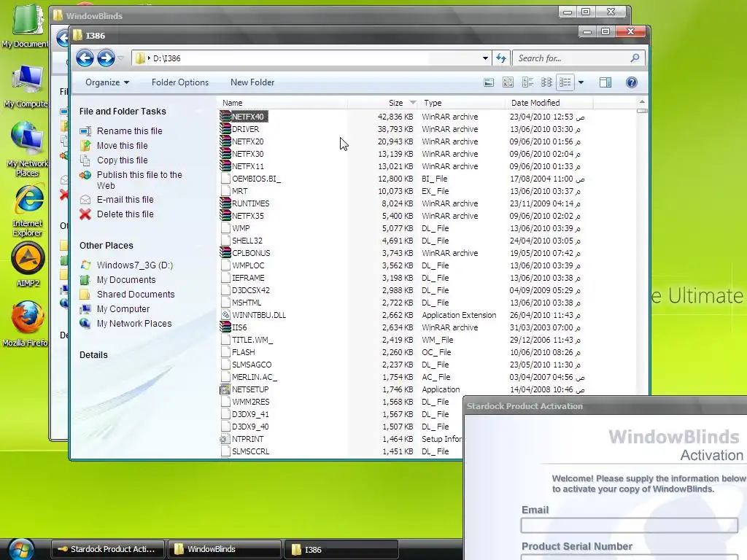Click the Size column sort arrow
This screenshot has height=560, width=747.
[413, 103]
